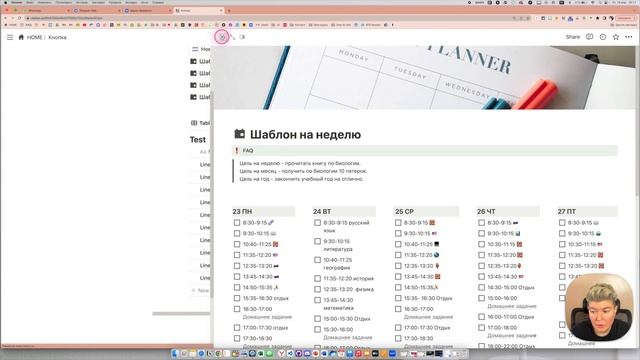Image resolution: width=640 pixels, height=360 pixels.
Task: Click the Шаблон на неделю page title
Action: coord(305,134)
